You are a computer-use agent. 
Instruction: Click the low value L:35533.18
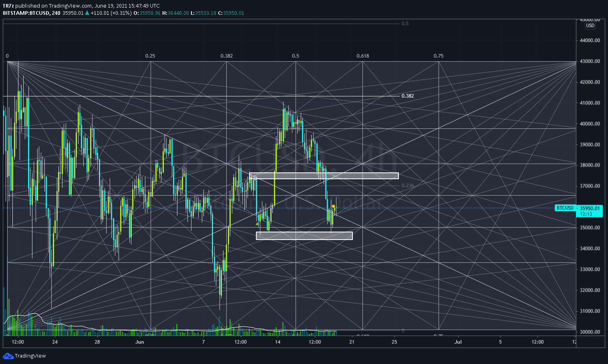click(203, 13)
